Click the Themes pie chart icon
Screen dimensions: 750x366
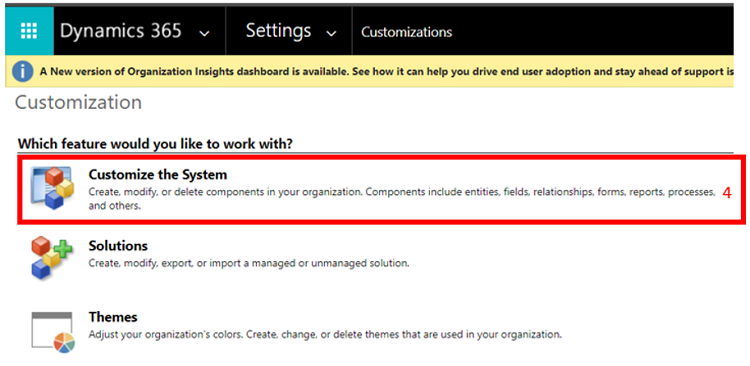(52, 332)
